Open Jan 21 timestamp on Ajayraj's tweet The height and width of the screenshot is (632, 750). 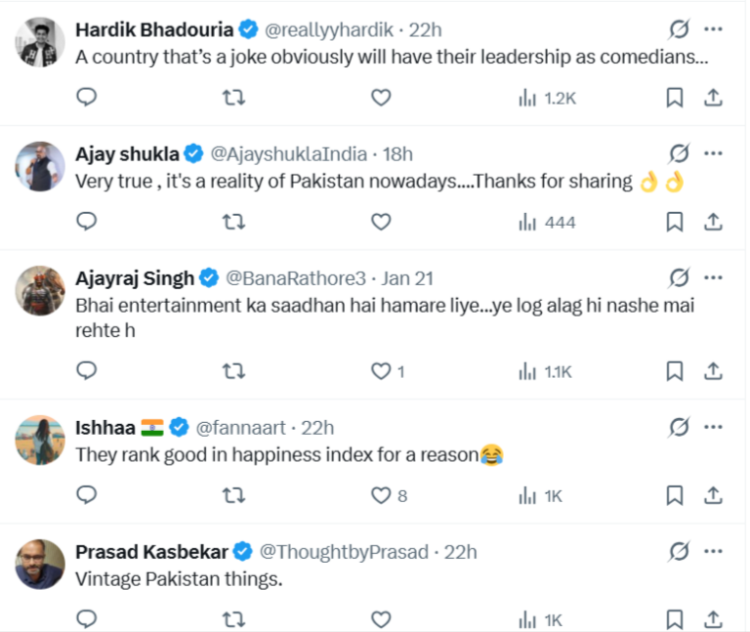pos(409,277)
